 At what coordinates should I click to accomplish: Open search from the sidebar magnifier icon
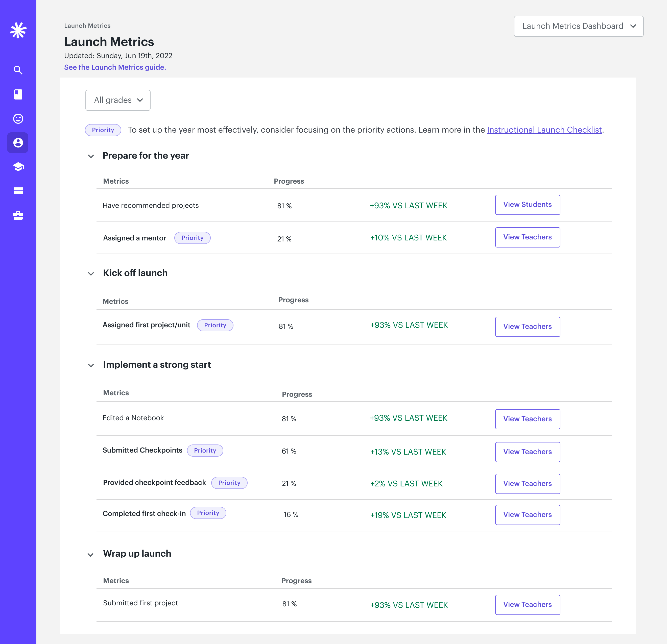[18, 70]
